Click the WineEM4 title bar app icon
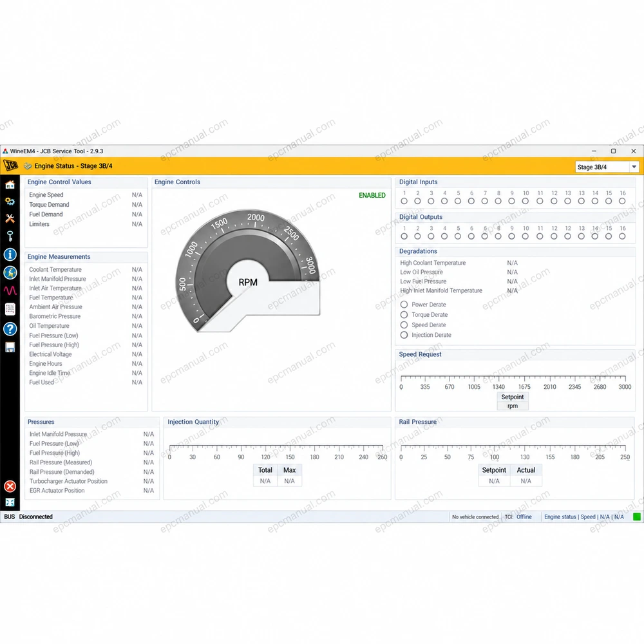This screenshot has width=644, height=644. (x=5, y=151)
